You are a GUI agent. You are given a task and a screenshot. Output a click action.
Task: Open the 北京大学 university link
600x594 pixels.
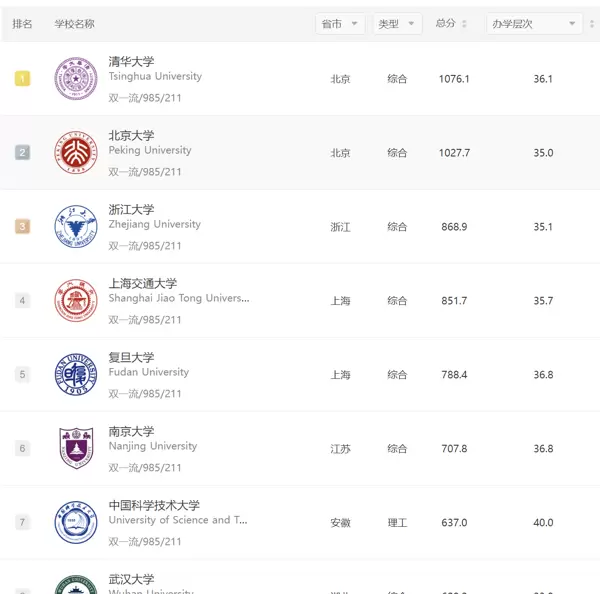pos(131,136)
